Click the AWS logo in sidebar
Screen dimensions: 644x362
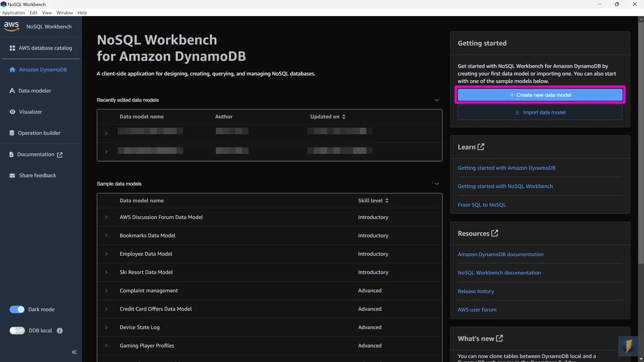pos(11,26)
